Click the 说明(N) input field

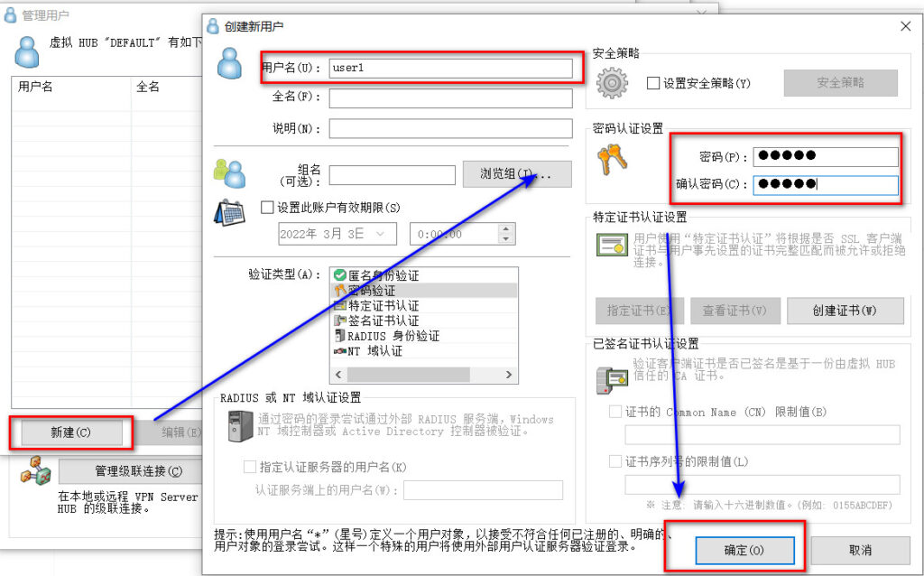tap(451, 128)
